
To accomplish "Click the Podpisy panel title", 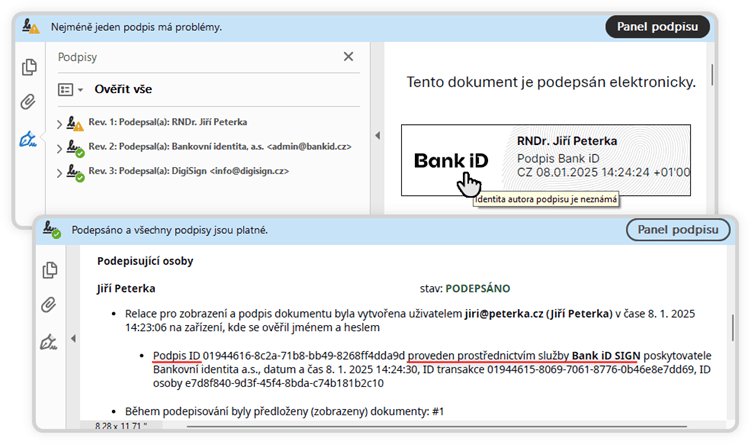I will point(78,57).
